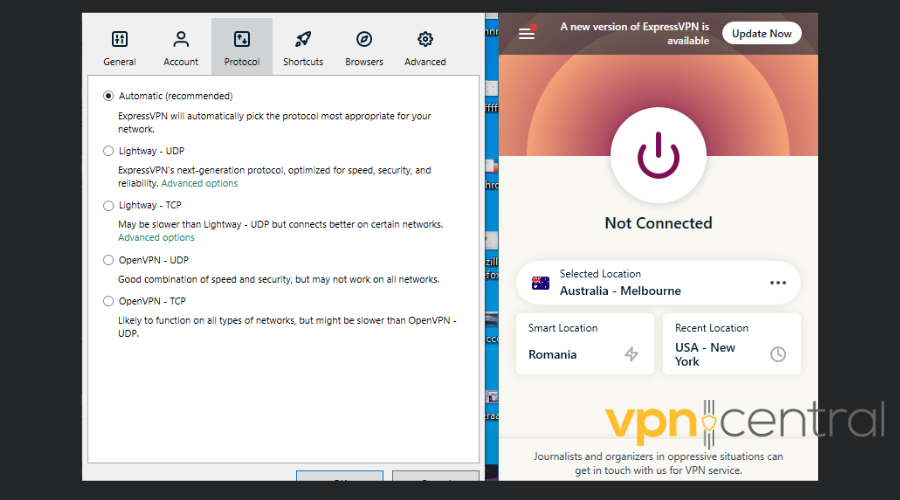900x500 pixels.
Task: Select the Australia - Melbourne location
Action: tap(658, 283)
